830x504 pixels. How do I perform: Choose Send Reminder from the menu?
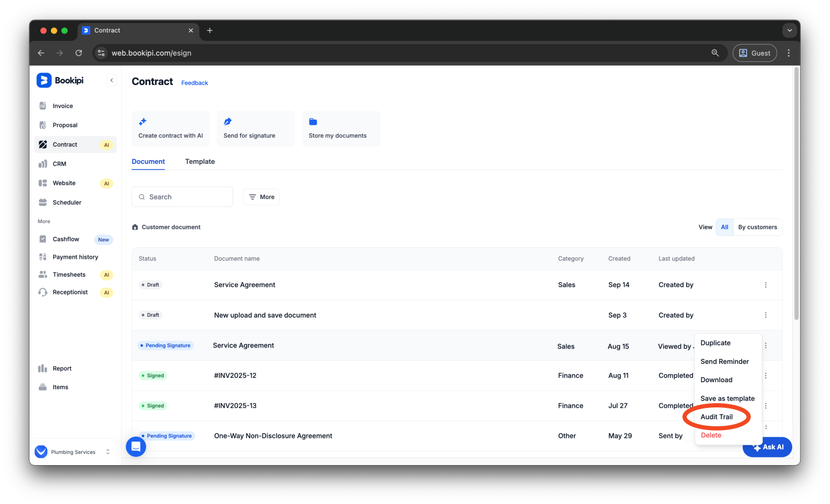click(724, 362)
